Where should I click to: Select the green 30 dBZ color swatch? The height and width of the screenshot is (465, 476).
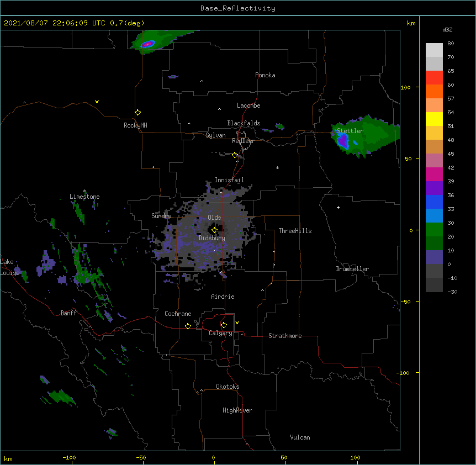pyautogui.click(x=434, y=230)
